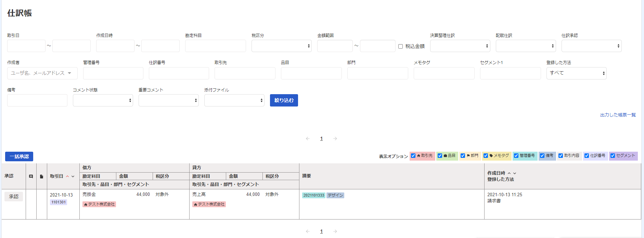Image resolution: width=644 pixels, height=238 pixels.
Task: Select page 1 in top pagination
Action: click(x=321, y=139)
